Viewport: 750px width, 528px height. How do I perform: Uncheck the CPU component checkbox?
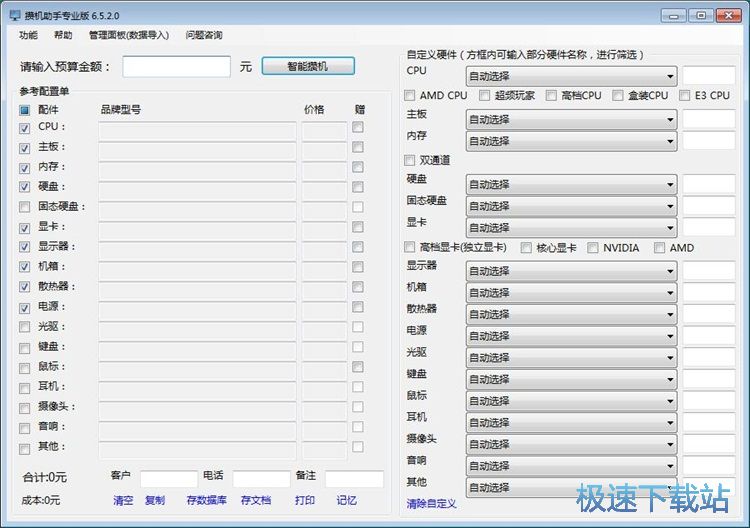pyautogui.click(x=25, y=128)
